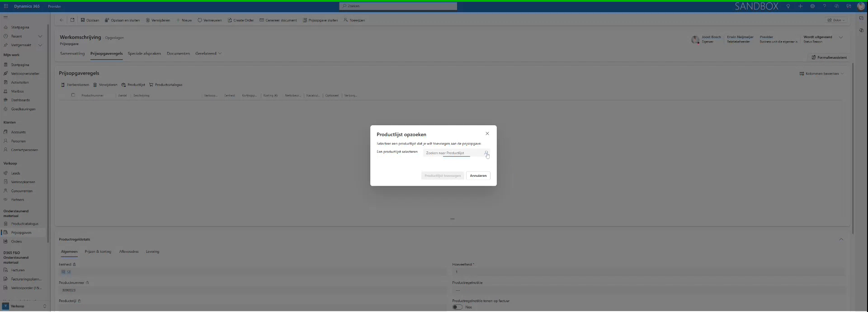Screen dimensions: 868x312
Task: Click Genereer document command
Action: [x=278, y=20]
